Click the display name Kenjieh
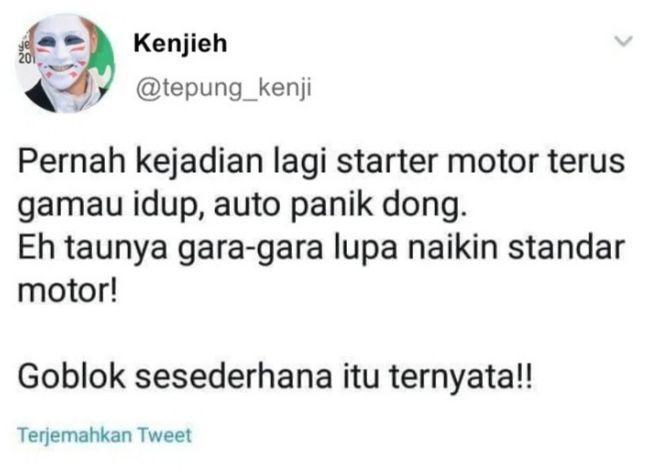Screen dimensions: 664x472 coord(180,43)
